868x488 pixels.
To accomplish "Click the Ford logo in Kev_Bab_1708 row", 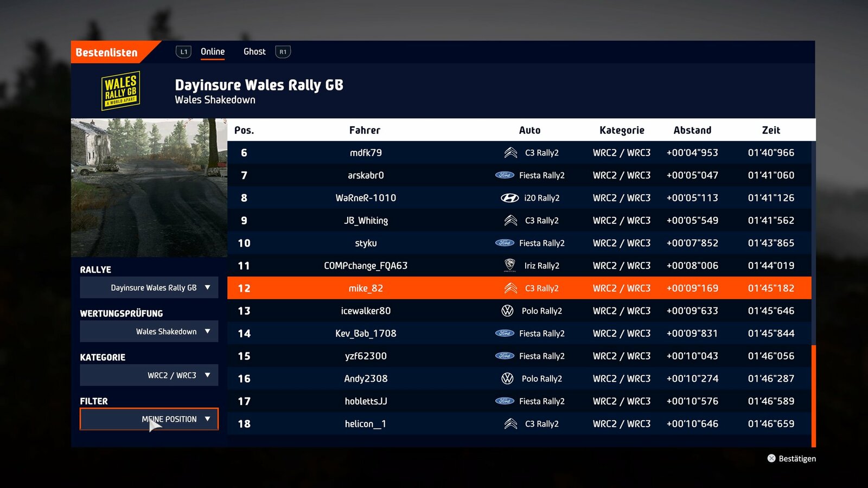I will [x=505, y=333].
